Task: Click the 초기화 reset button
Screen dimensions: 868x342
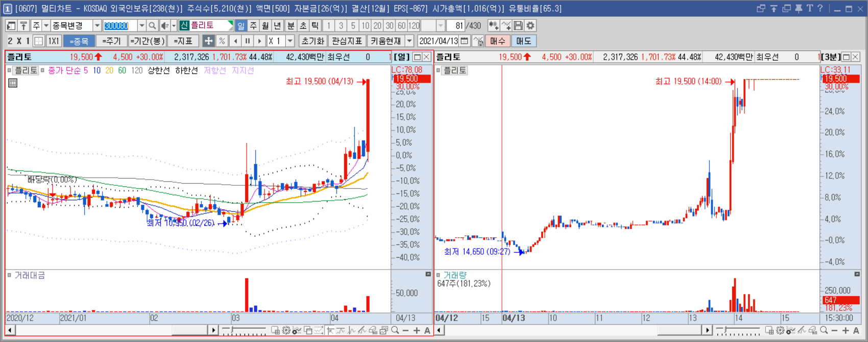Action: click(312, 41)
